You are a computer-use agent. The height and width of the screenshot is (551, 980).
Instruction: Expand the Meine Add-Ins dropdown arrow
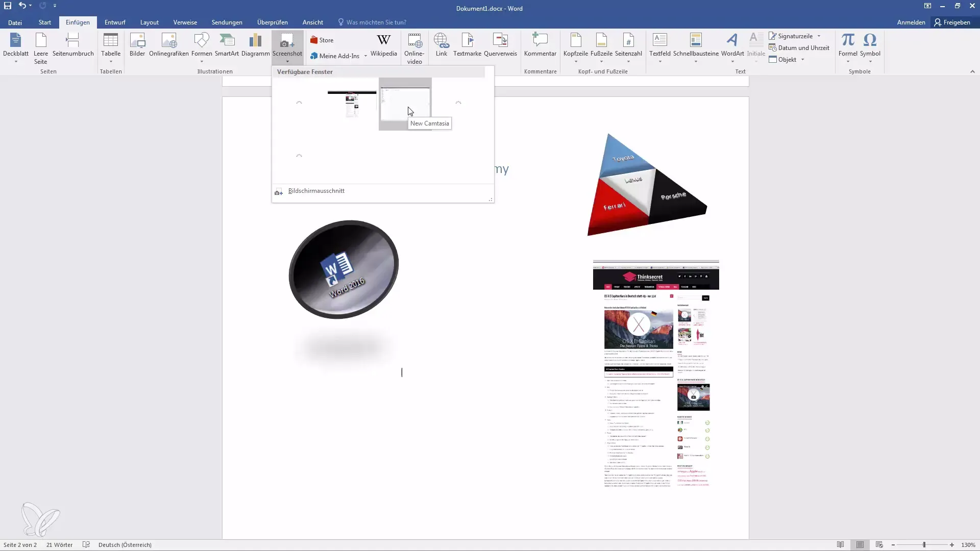pos(365,56)
